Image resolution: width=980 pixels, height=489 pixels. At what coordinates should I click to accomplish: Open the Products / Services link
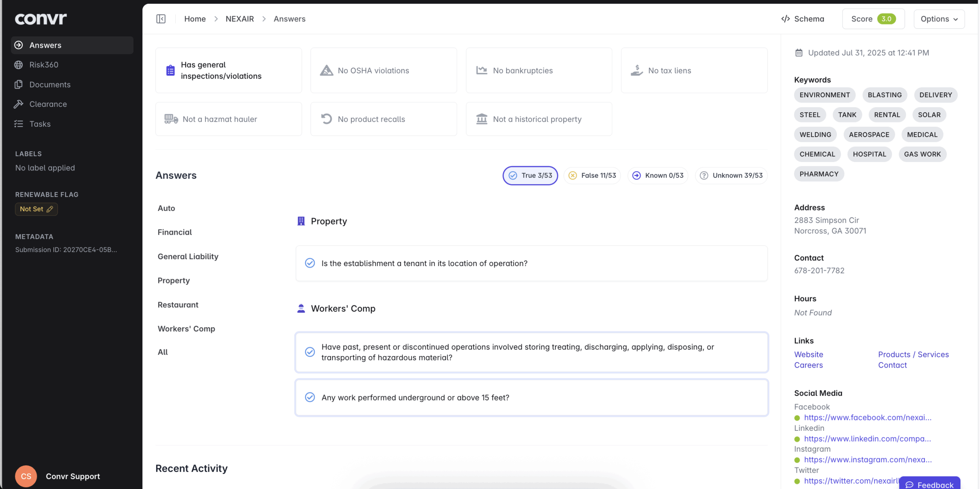(x=913, y=355)
